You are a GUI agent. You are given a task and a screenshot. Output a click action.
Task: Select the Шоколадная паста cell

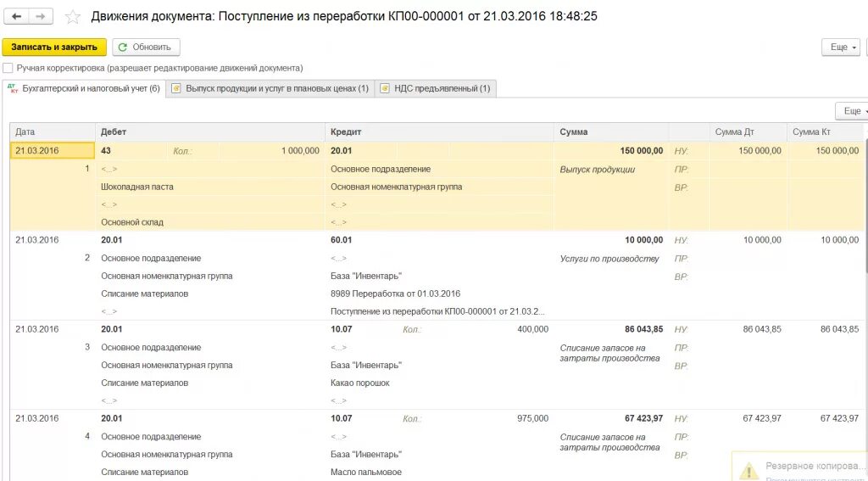click(137, 187)
